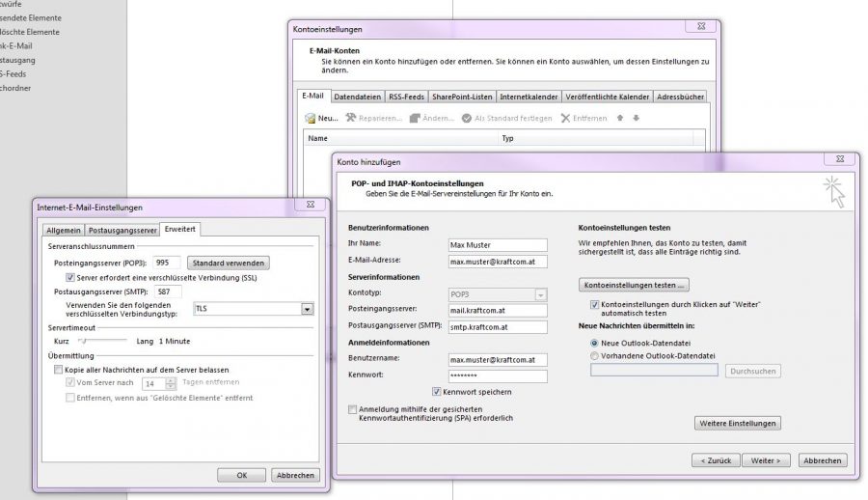Click the Reparieren wrench icon
Image resolution: width=868 pixels, height=500 pixels.
350,118
